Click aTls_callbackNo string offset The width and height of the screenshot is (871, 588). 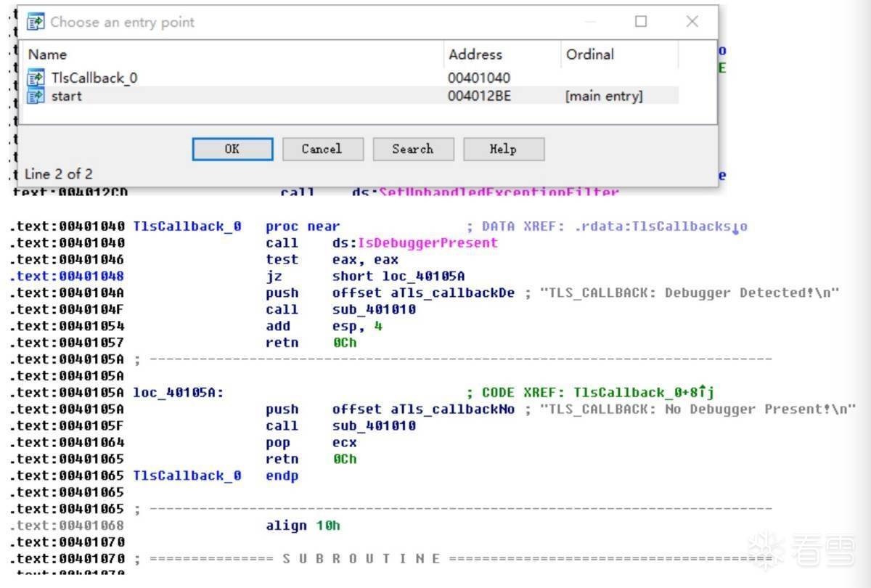(x=452, y=409)
